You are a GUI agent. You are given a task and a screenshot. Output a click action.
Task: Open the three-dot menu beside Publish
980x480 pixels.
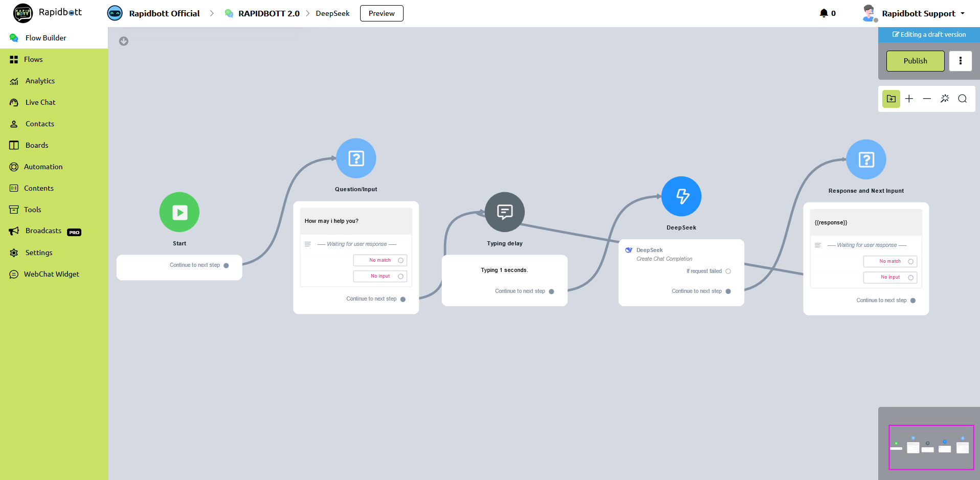click(960, 61)
